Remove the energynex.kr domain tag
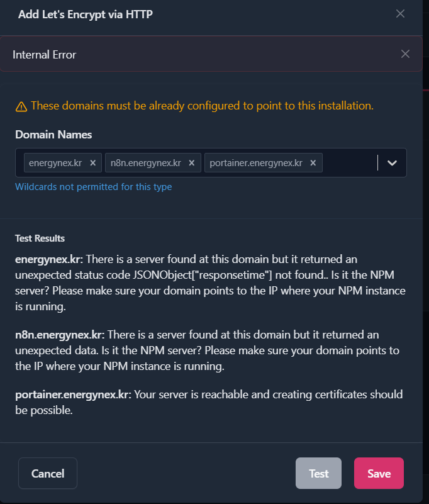429x504 pixels. 92,163
